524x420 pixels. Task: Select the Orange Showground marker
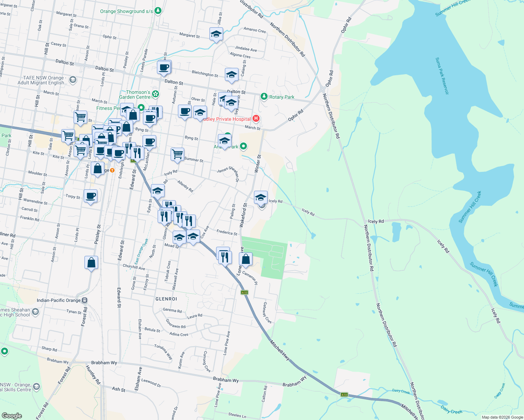point(157,11)
